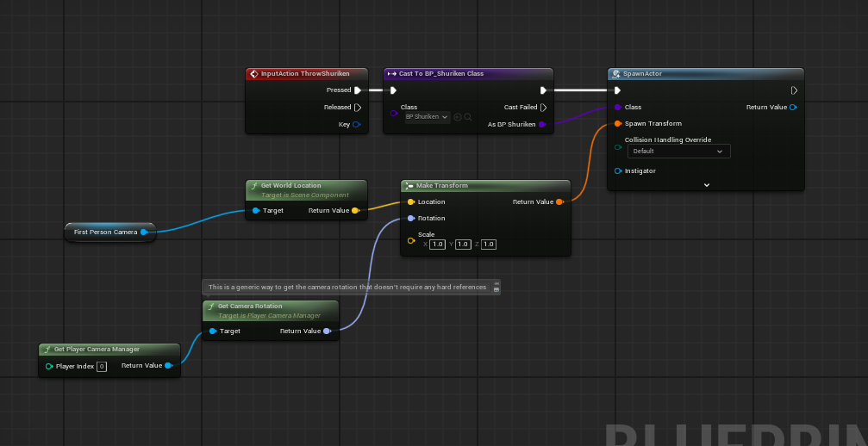The width and height of the screenshot is (868, 446).
Task: Expand the SpawnActor node's advanced pins chevron
Action: [x=706, y=184]
